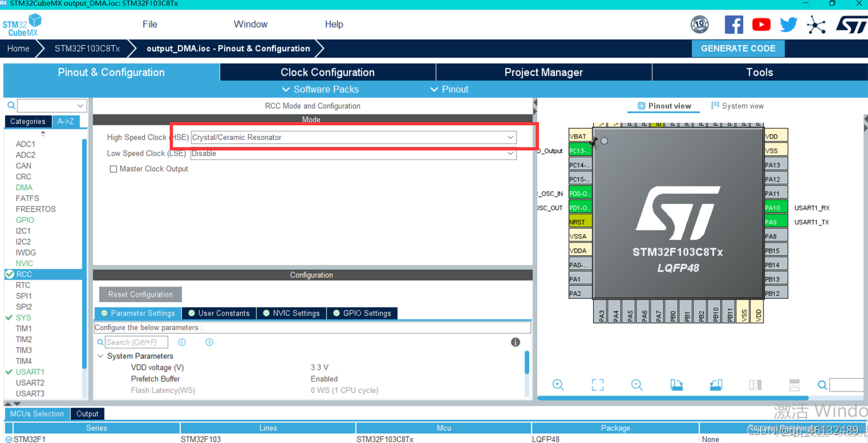Open the GPIO Settings tab
This screenshot has width=868, height=443.
(x=362, y=313)
